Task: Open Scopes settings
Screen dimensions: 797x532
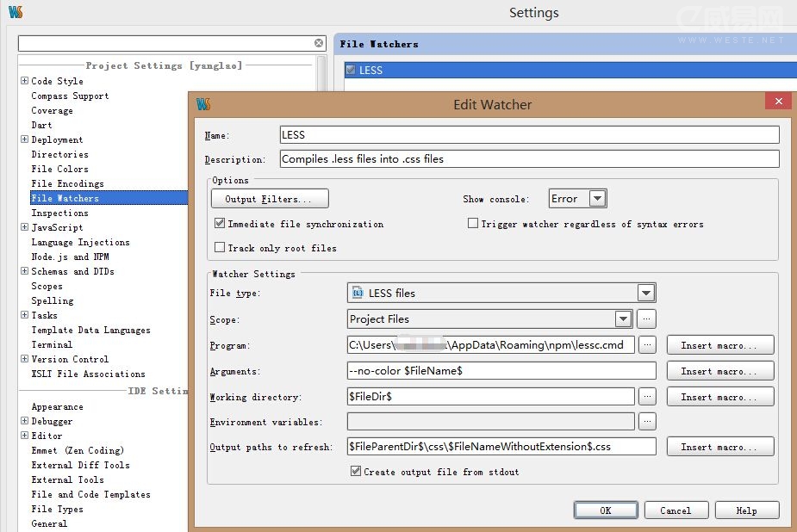Action: click(x=47, y=286)
